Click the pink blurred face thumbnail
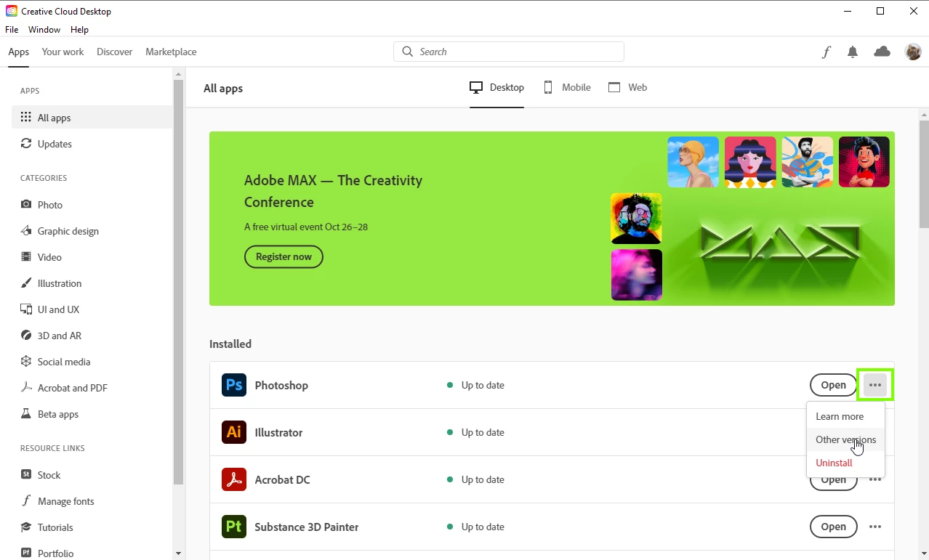929x560 pixels. tap(636, 275)
